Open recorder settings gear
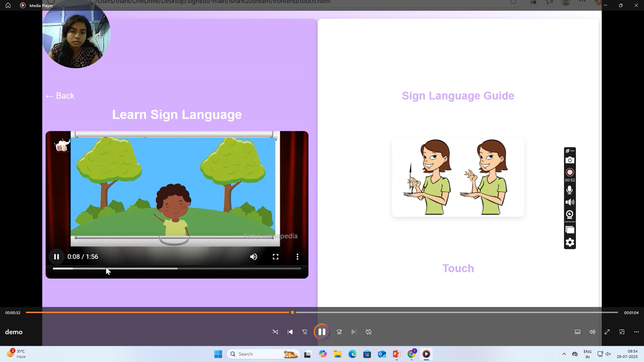644x362 pixels. pyautogui.click(x=570, y=242)
